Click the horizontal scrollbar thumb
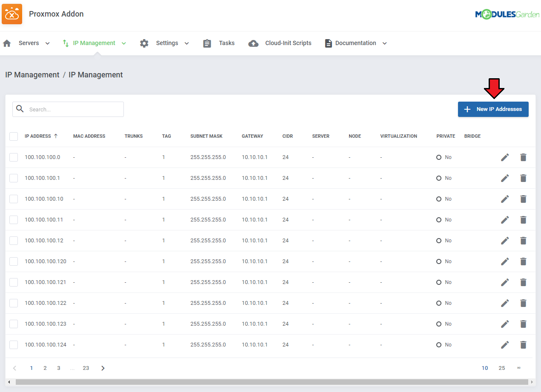This screenshot has width=541, height=392. (x=272, y=382)
